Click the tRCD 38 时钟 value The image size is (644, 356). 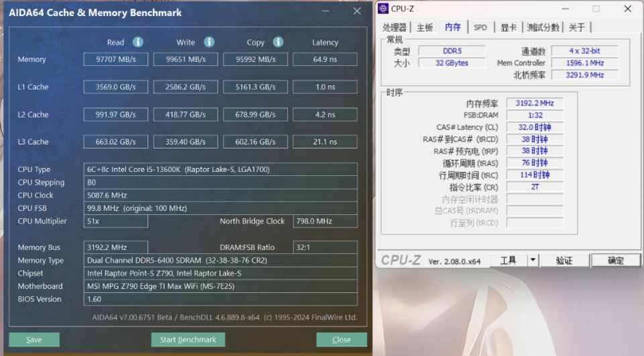tap(535, 139)
